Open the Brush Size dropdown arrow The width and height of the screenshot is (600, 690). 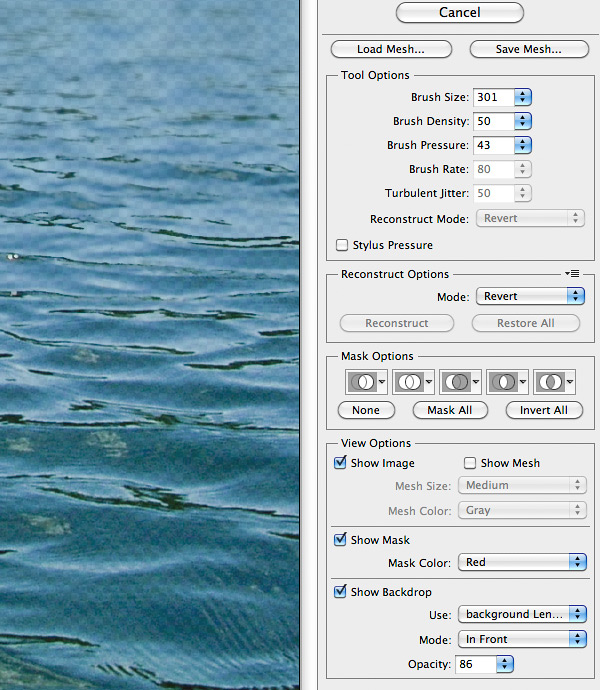click(523, 97)
